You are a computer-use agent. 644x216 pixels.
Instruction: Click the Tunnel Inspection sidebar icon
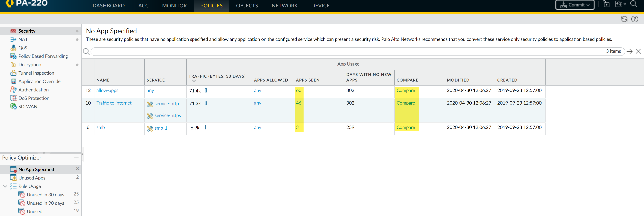13,73
